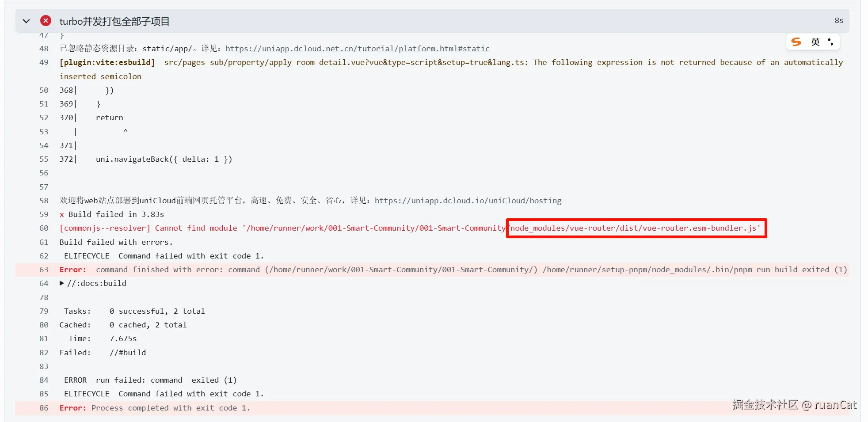The width and height of the screenshot is (868, 422).
Task: Click 'Tasks: 0 successful, 2 total' line
Action: tap(134, 311)
